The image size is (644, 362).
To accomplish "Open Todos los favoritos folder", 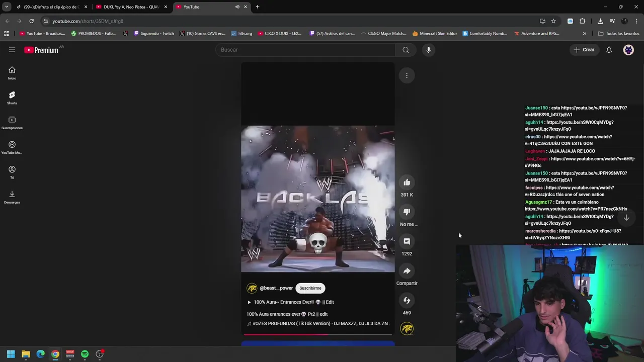I will click(618, 34).
